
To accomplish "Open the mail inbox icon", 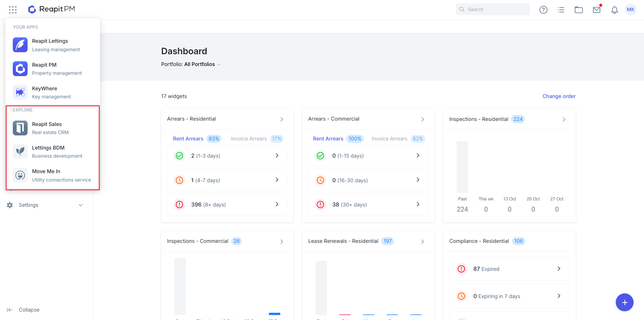I will tap(597, 10).
